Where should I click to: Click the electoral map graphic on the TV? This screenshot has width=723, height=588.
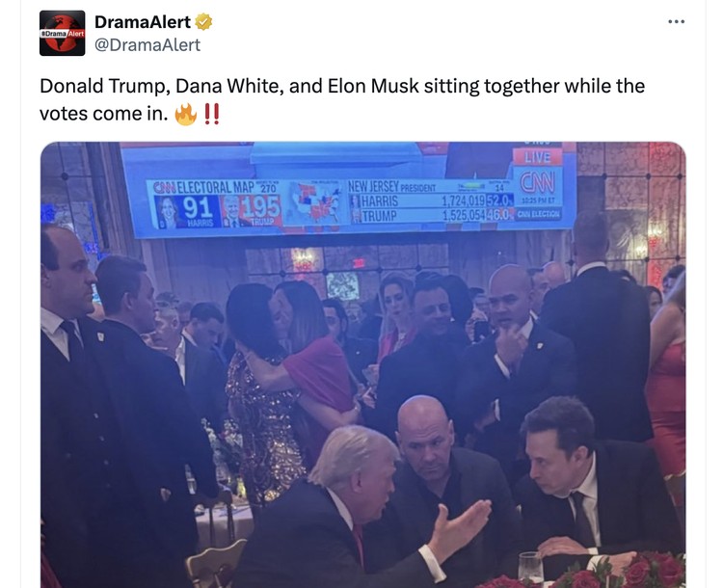coord(313,203)
